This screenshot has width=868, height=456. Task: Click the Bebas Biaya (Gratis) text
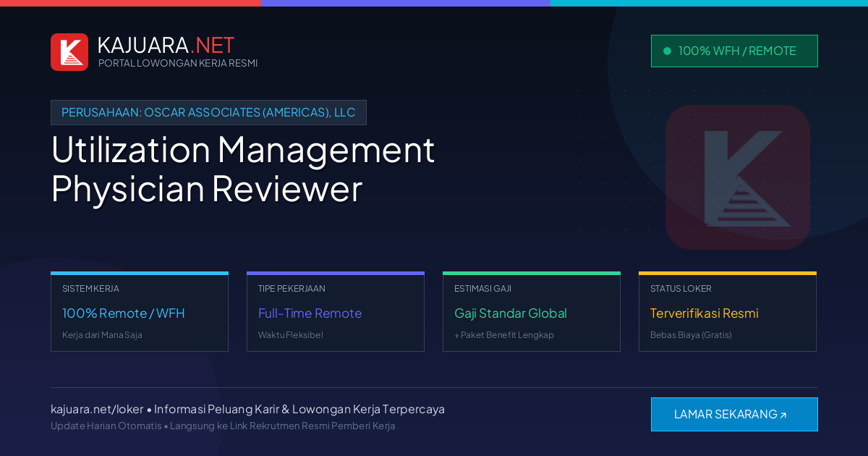click(x=691, y=335)
